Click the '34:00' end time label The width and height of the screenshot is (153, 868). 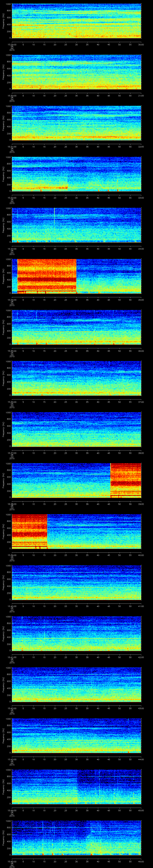pyautogui.click(x=141, y=249)
